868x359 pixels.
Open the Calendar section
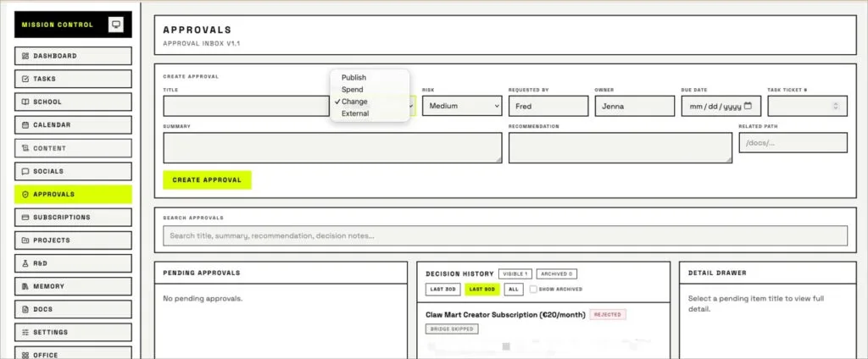coord(73,125)
